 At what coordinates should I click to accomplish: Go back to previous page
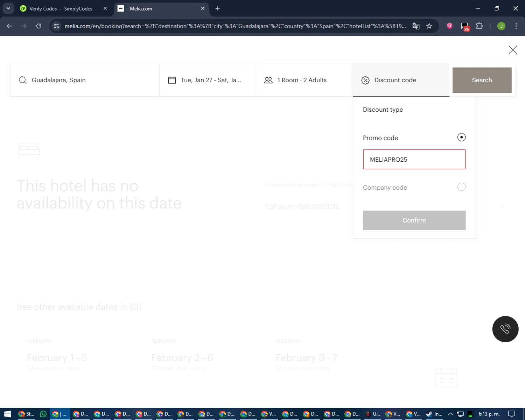(9, 26)
